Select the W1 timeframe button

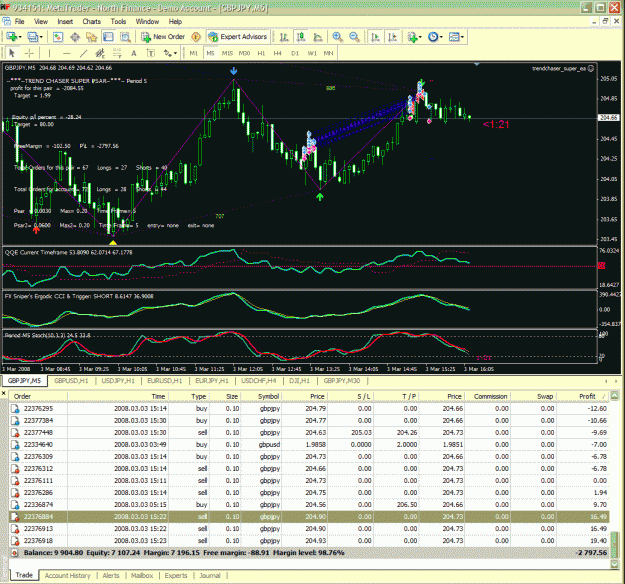[312, 53]
